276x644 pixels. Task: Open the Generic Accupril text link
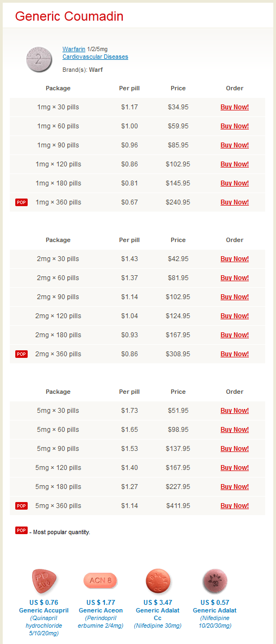coord(44,610)
